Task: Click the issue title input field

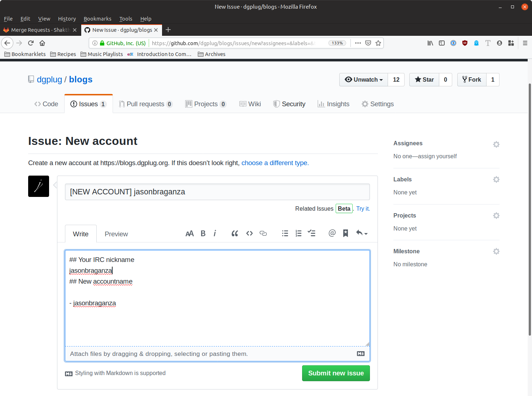Action: 217,192
